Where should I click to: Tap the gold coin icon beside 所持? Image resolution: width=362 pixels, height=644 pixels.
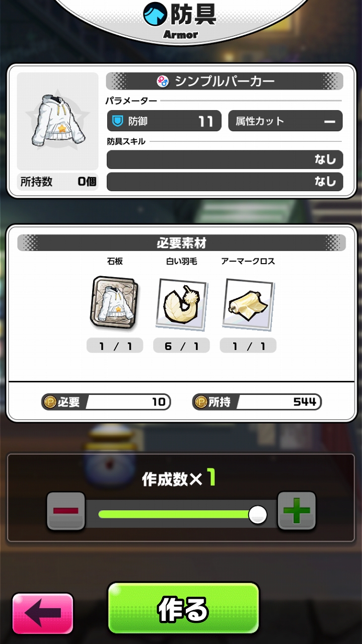click(201, 402)
